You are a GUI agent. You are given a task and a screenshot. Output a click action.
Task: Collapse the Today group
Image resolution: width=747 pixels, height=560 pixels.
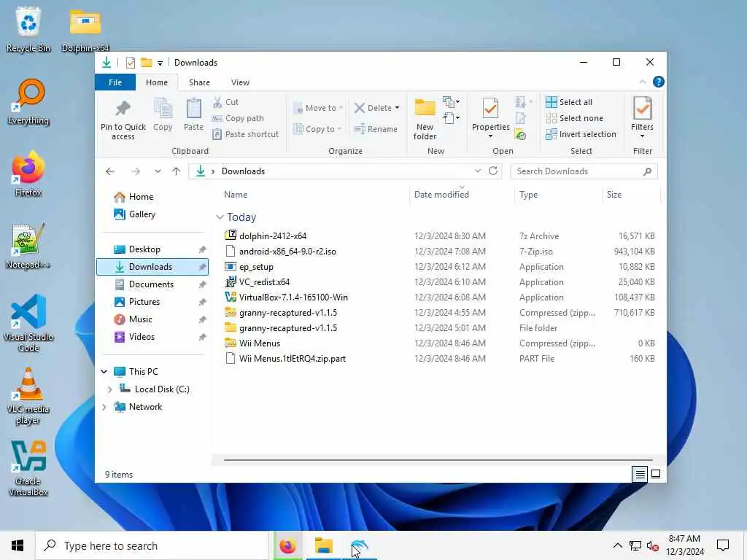220,217
